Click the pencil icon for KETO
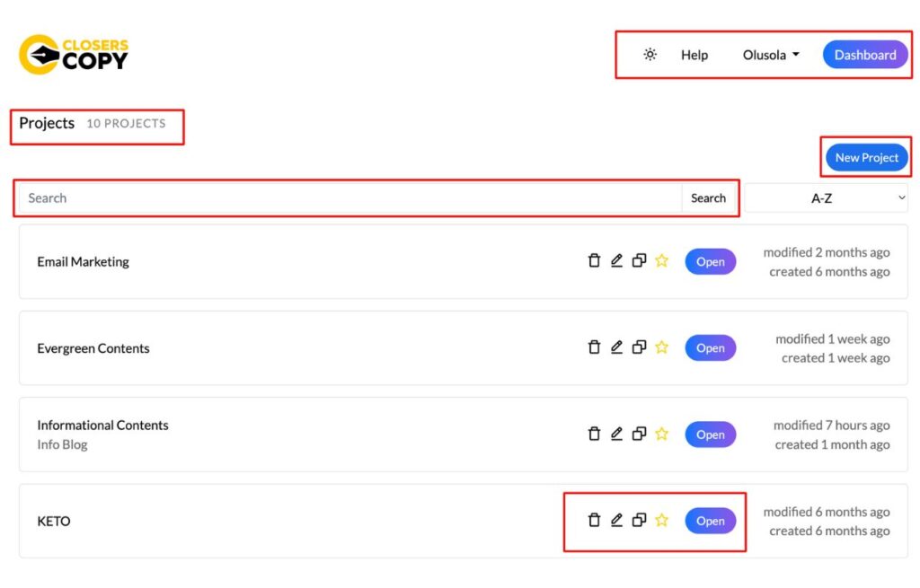The height and width of the screenshot is (588, 920). pyautogui.click(x=616, y=520)
